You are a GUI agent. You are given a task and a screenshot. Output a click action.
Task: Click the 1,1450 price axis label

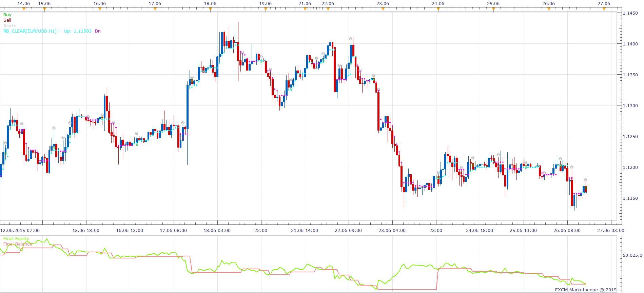(x=630, y=13)
